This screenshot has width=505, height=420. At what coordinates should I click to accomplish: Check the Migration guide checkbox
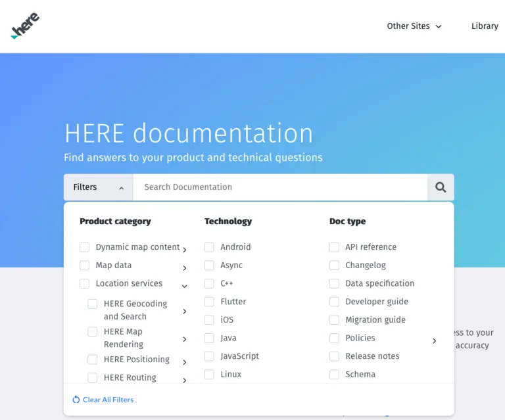point(334,320)
